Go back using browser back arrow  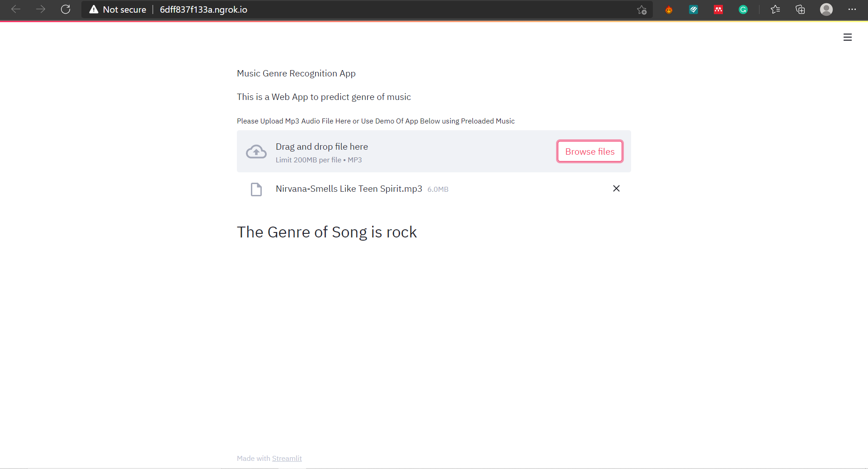[16, 9]
